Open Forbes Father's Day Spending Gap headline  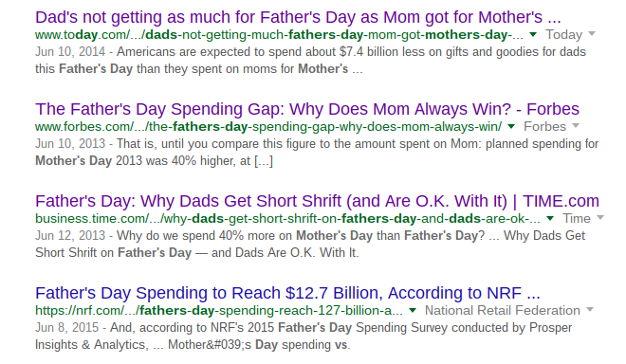pos(307,109)
